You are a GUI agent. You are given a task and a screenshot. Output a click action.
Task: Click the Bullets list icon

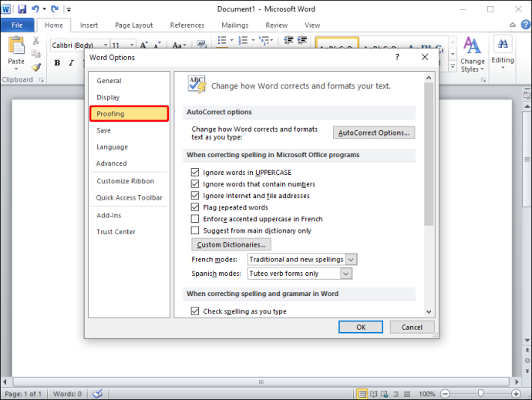click(x=222, y=40)
